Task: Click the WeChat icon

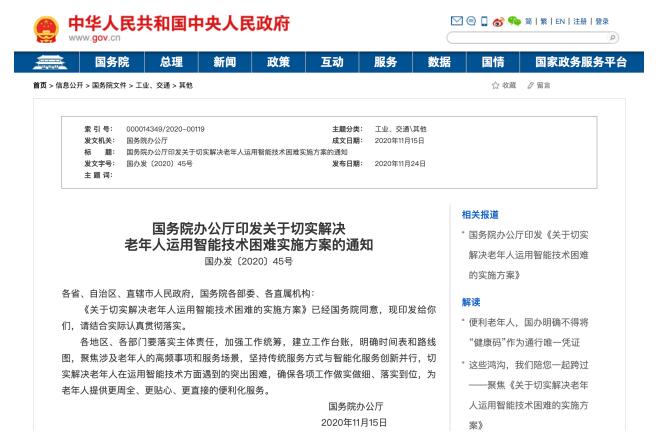Action: click(x=512, y=20)
